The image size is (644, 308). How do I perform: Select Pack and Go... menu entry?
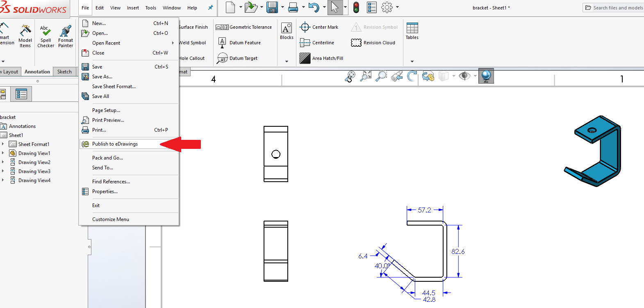[x=129, y=158]
